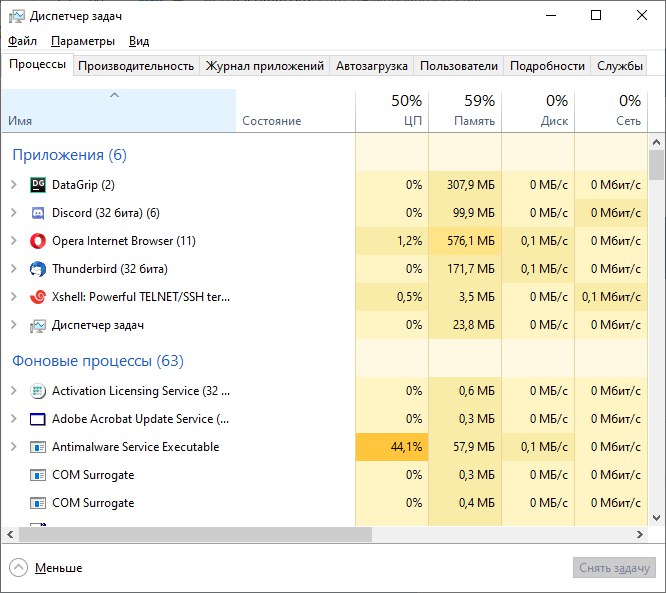Click the 23,8 МБ memory cell
666x593 pixels.
coord(465,325)
